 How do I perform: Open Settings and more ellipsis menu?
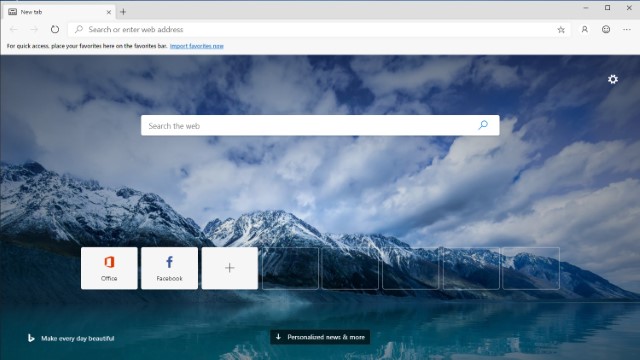[627, 29]
